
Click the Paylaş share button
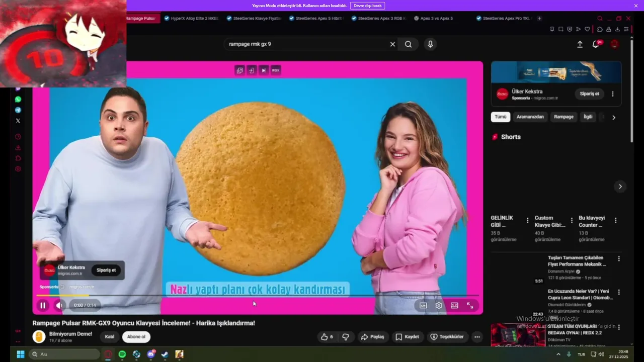[373, 337]
